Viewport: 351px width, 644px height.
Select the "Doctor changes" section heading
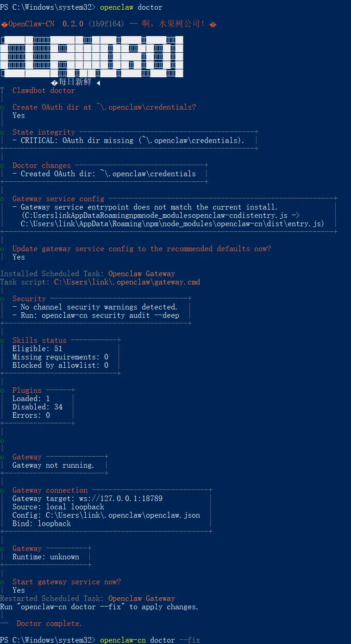coord(42,166)
